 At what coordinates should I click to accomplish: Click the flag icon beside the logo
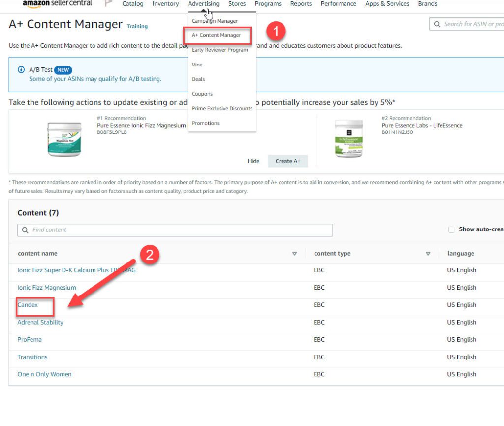point(108,3)
